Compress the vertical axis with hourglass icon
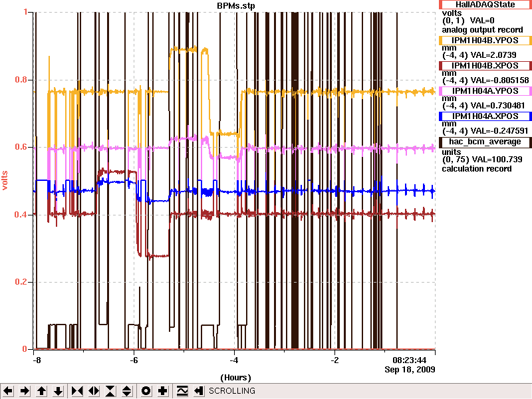The image size is (532, 399). tap(110, 391)
